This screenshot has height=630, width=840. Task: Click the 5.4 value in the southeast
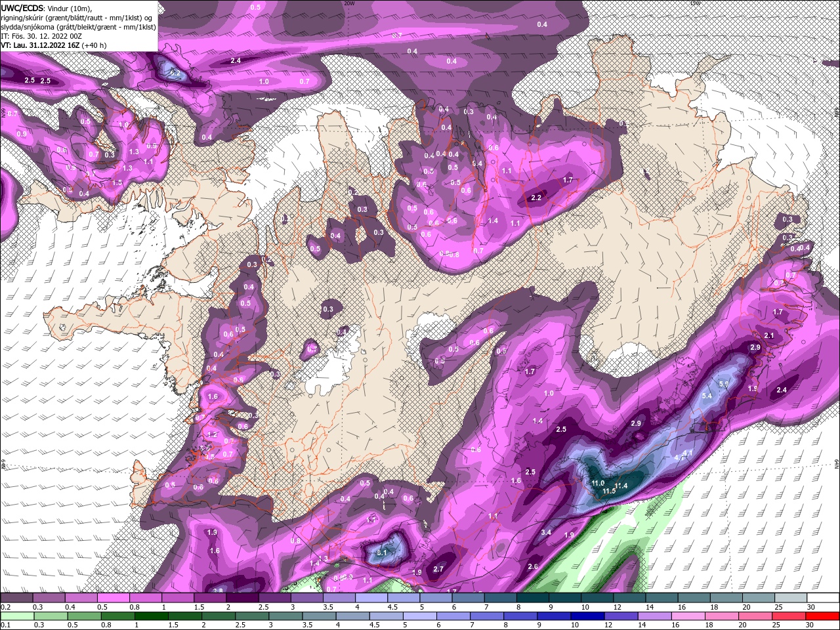(x=707, y=396)
